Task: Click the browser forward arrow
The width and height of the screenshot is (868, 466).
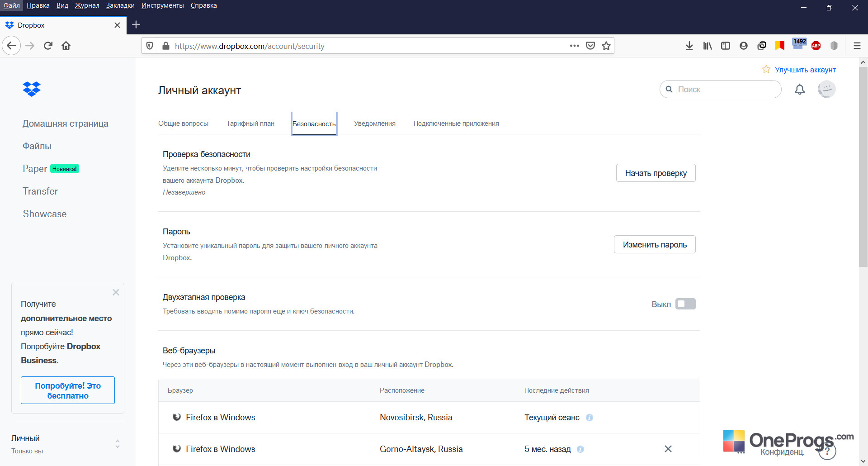Action: point(30,46)
